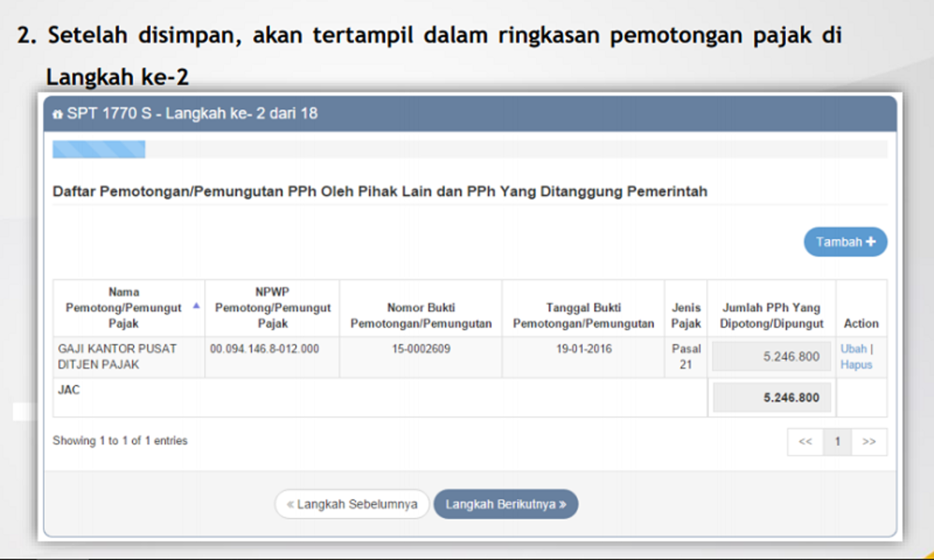934x560 pixels.
Task: Click the Tambah button to add an entry
Action: [845, 242]
